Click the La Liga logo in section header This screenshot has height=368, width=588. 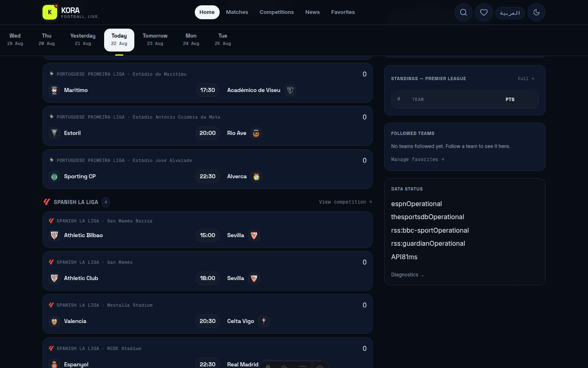47,202
